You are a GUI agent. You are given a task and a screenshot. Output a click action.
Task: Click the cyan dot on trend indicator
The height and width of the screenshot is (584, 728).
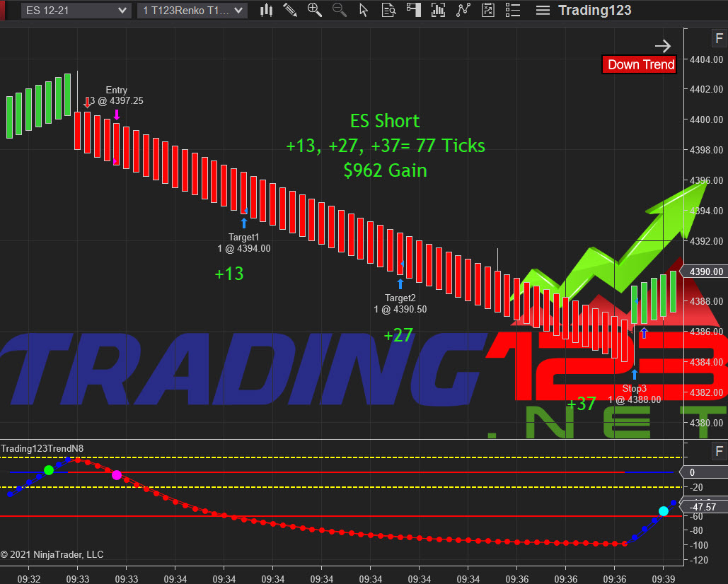click(664, 511)
